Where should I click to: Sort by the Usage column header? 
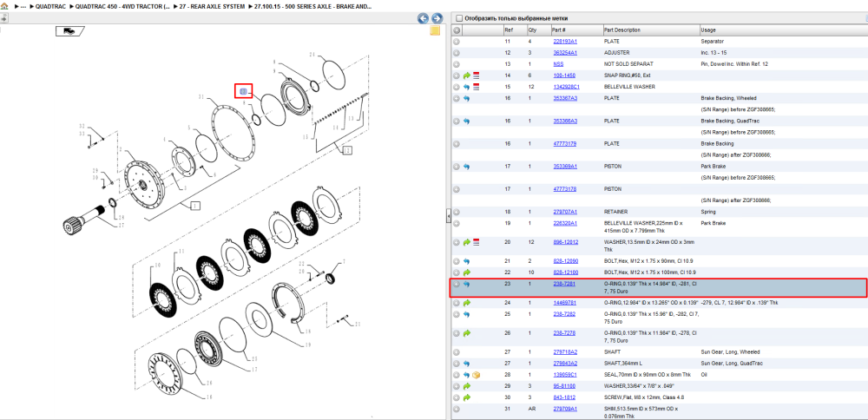pyautogui.click(x=783, y=30)
